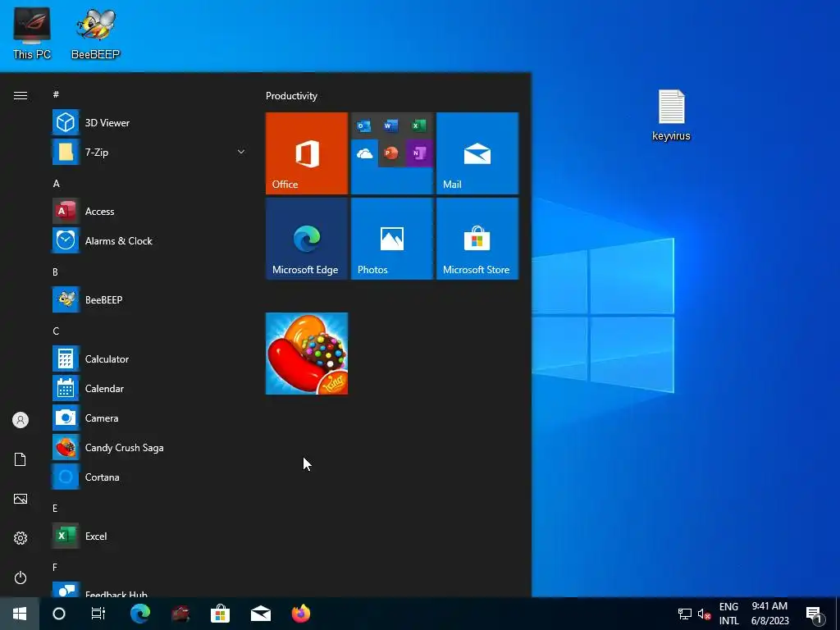Open Task View on the taskbar
The width and height of the screenshot is (840, 630).
[98, 614]
